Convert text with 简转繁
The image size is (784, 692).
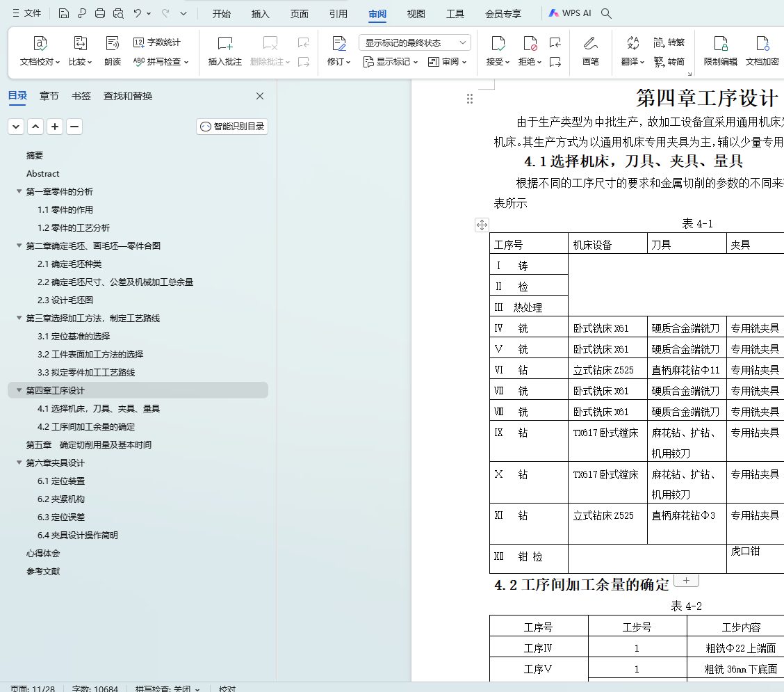click(x=669, y=42)
